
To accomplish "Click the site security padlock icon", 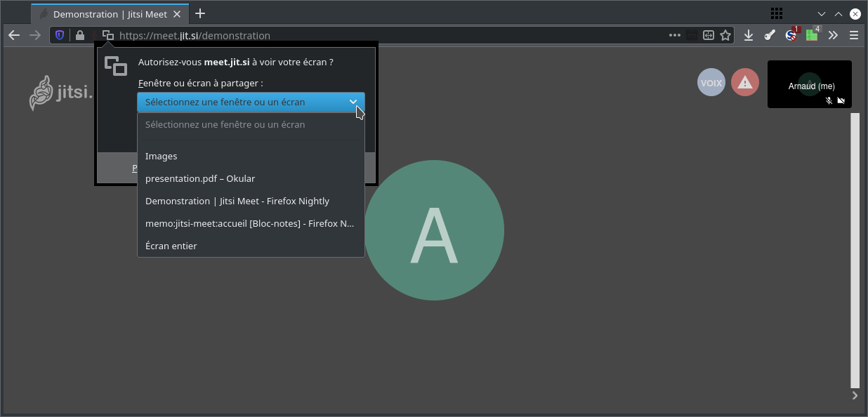I will [x=80, y=35].
